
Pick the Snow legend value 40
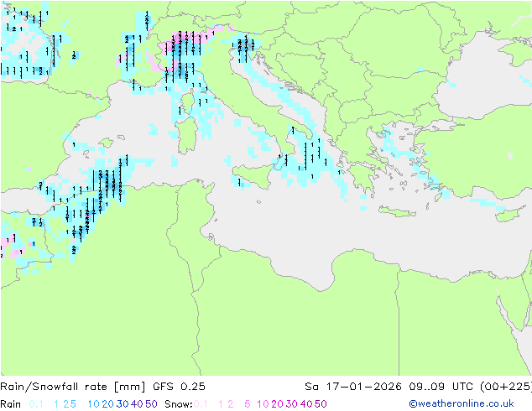tap(306, 404)
